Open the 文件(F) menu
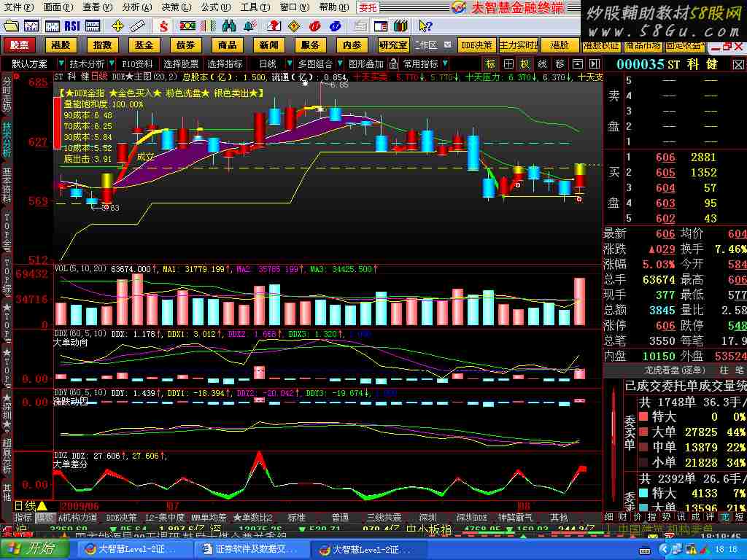This screenshot has width=747, height=560. click(x=18, y=7)
